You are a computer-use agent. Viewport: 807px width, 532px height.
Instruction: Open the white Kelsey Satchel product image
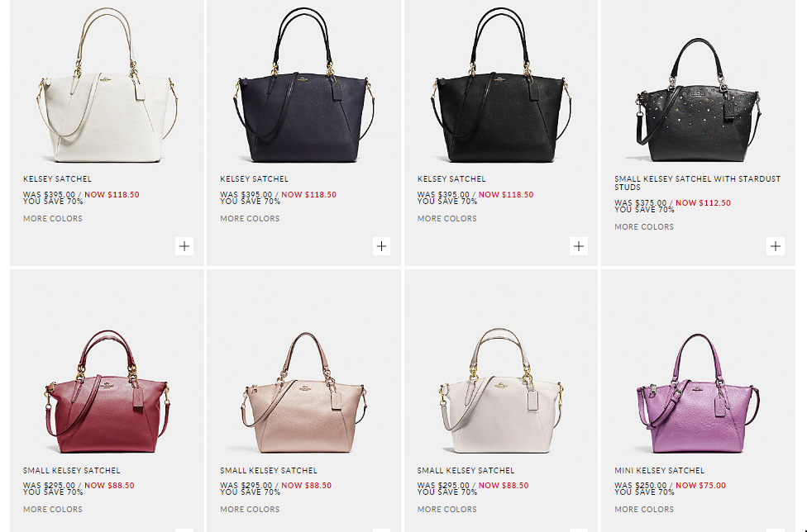point(107,85)
